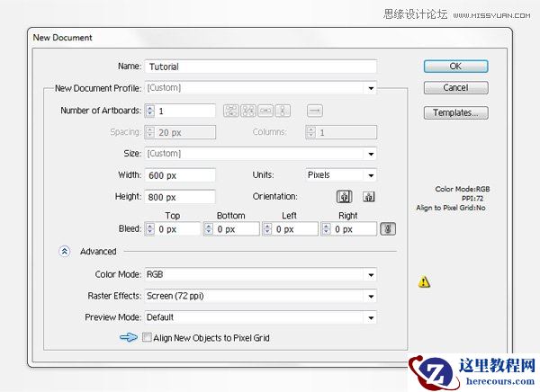Click the Columns field showing 1
This screenshot has width=540, height=392.
(346, 132)
